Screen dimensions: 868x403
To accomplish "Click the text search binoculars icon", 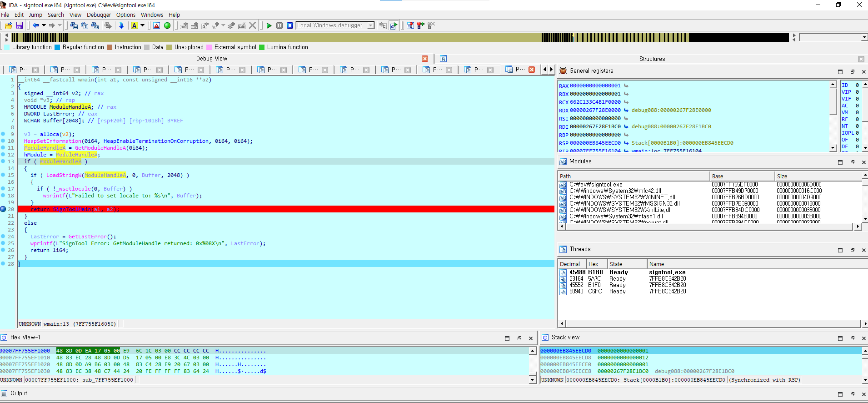I will click(85, 25).
